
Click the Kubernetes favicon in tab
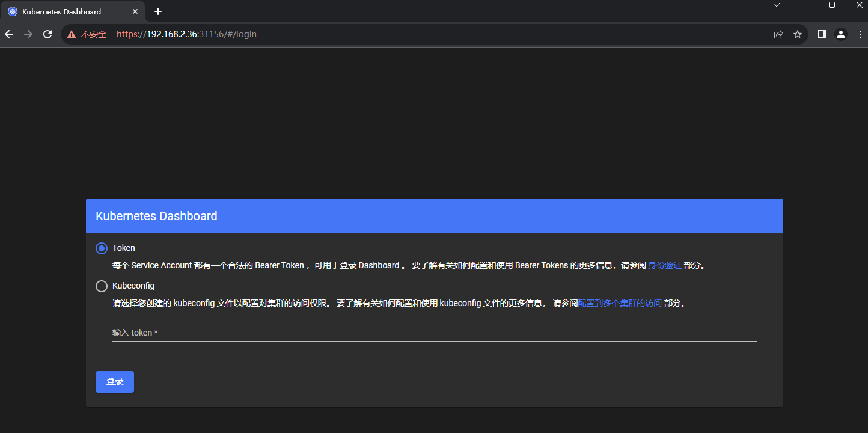pyautogui.click(x=13, y=11)
